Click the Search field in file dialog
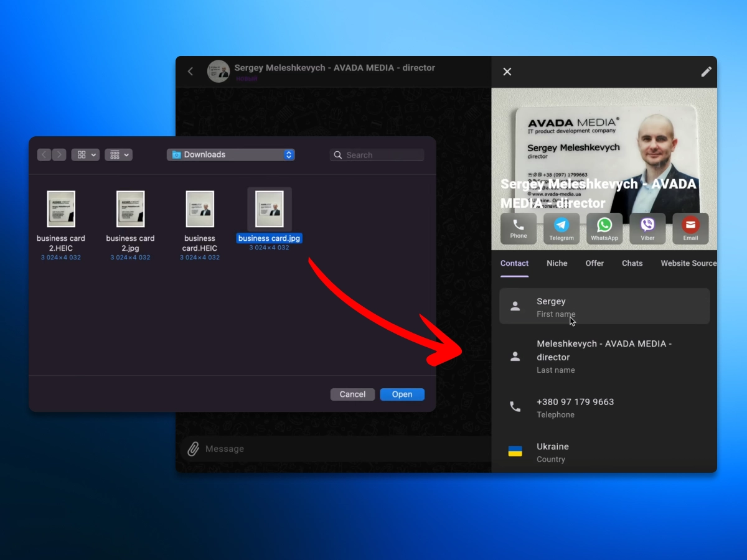The width and height of the screenshot is (747, 560). coord(377,155)
